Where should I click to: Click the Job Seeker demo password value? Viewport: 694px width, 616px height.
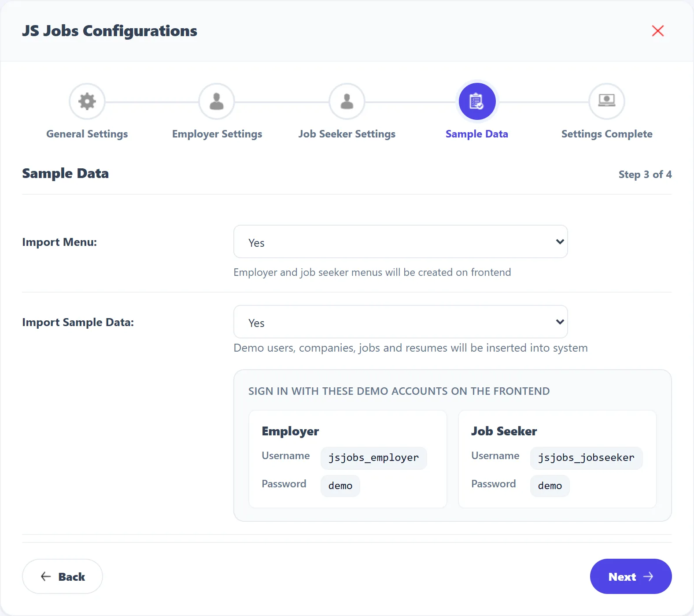tap(550, 486)
